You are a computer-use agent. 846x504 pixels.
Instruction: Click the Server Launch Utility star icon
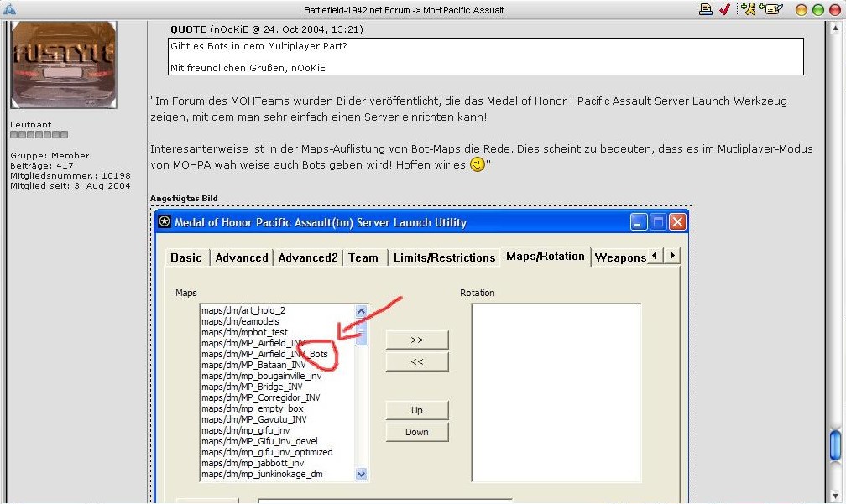164,222
